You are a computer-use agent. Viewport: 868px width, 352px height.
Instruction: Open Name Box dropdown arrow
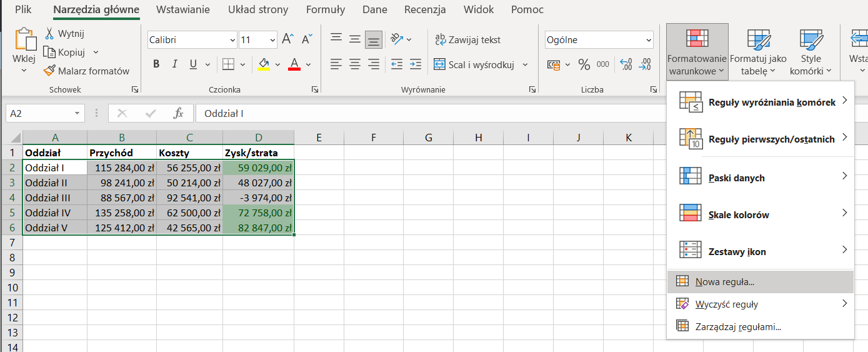coord(77,113)
